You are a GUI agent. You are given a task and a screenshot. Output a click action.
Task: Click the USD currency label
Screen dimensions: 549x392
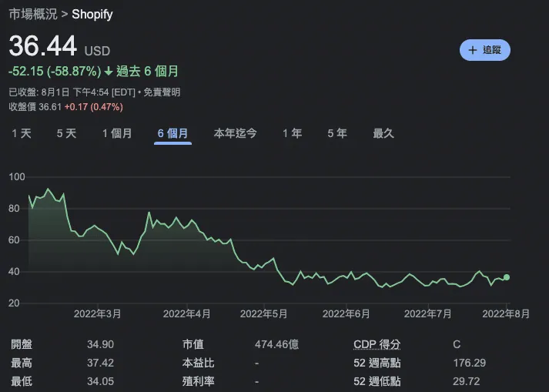(97, 51)
